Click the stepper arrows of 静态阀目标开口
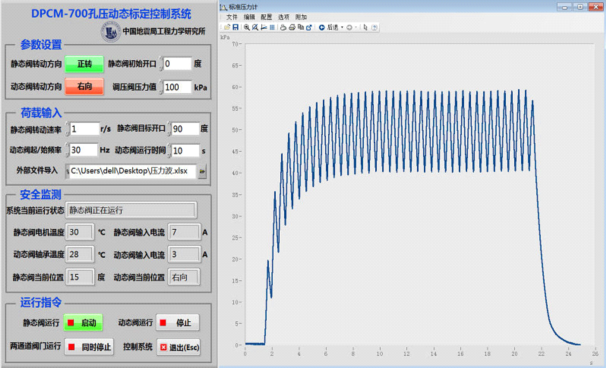The width and height of the screenshot is (606, 368). [169, 129]
